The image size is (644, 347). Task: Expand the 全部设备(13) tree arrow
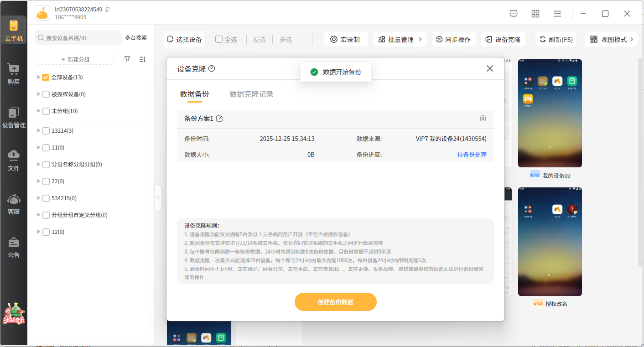point(38,78)
